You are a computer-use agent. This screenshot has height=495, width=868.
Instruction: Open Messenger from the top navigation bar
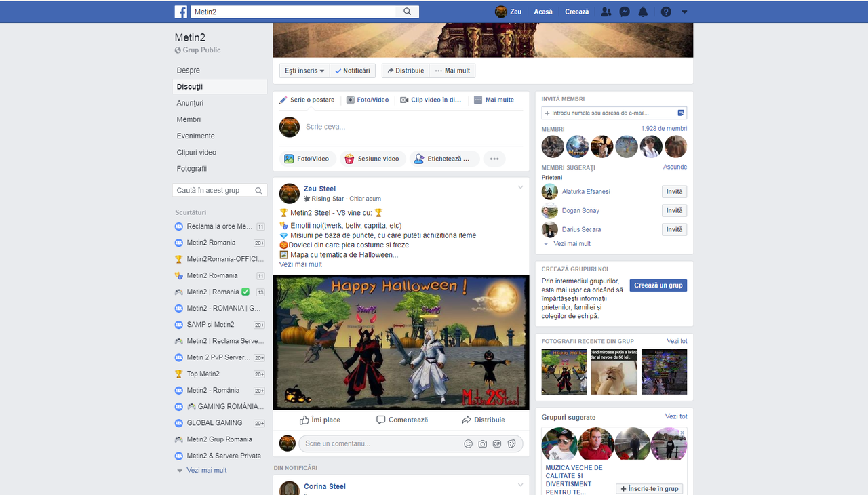coord(625,12)
